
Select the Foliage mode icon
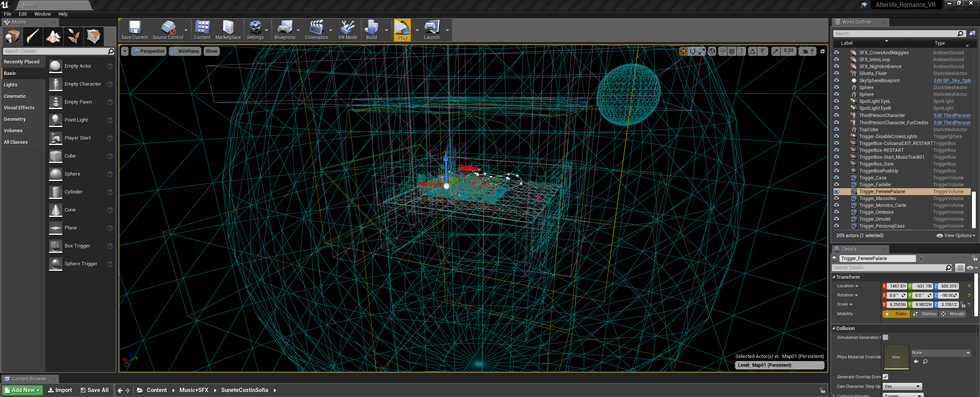[73, 37]
